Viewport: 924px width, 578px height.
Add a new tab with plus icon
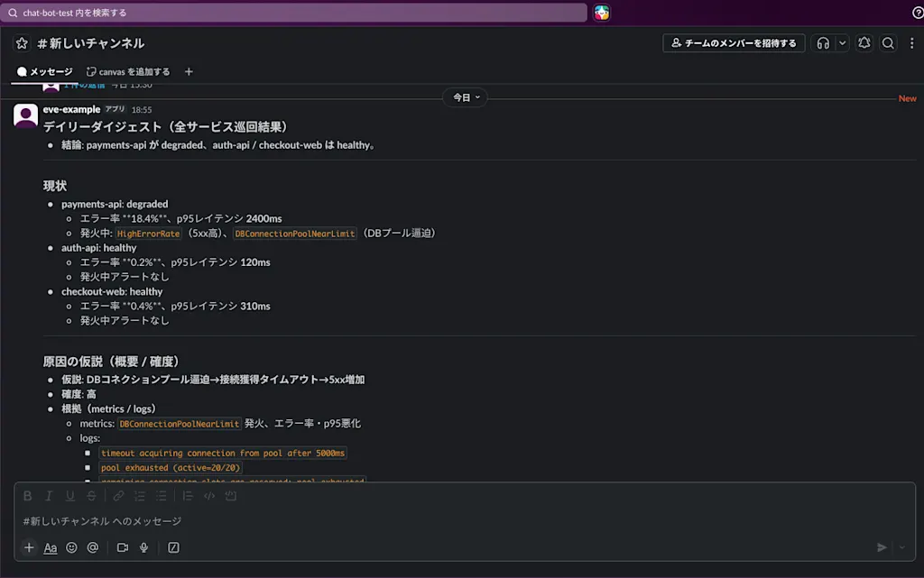point(189,72)
